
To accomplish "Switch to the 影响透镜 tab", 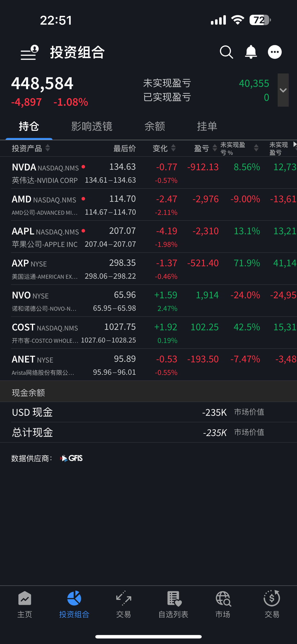I will tap(92, 126).
